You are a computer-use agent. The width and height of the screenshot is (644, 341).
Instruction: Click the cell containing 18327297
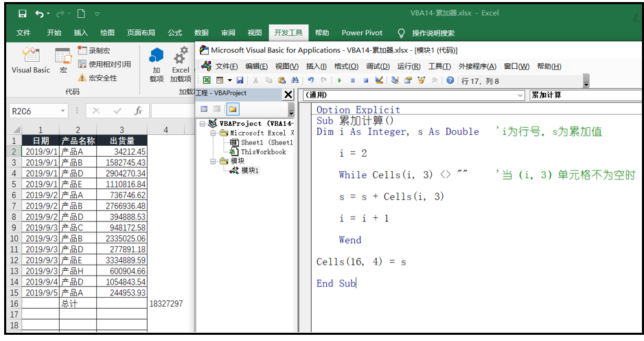coord(166,304)
